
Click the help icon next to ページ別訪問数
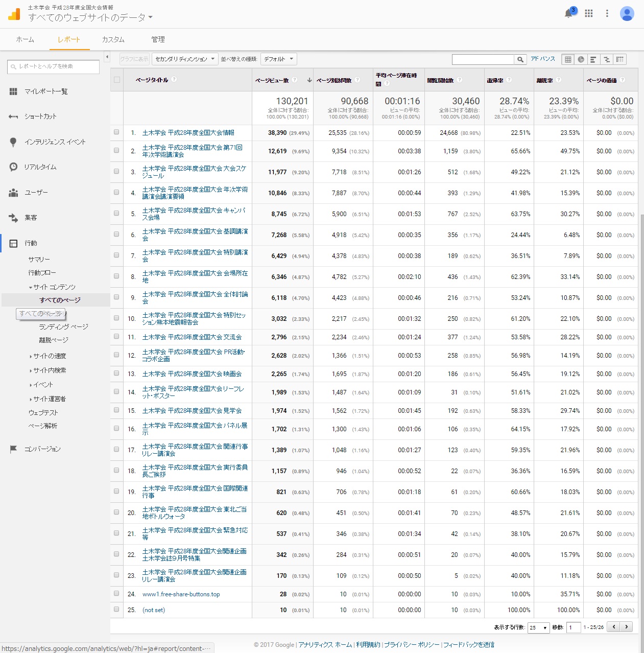pyautogui.click(x=357, y=80)
